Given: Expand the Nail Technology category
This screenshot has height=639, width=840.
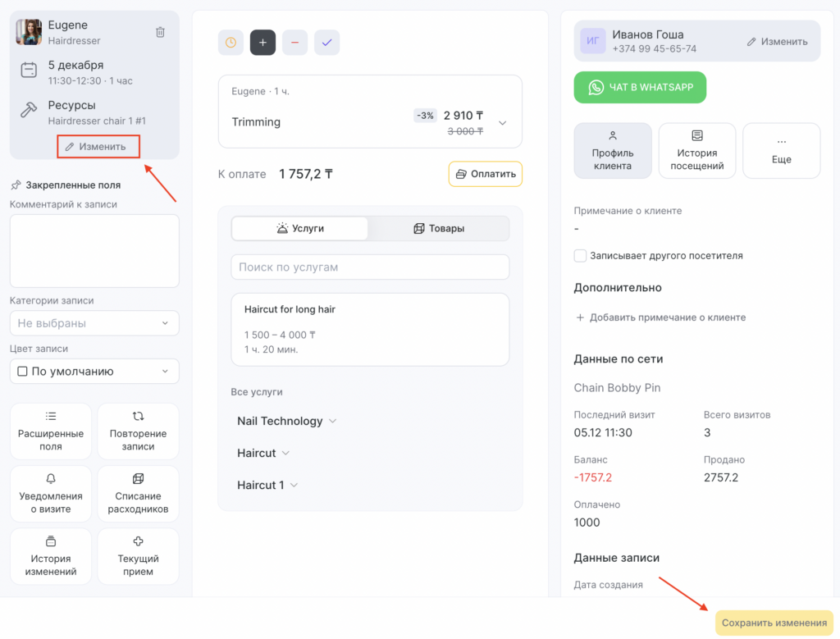Looking at the screenshot, I should [x=287, y=421].
